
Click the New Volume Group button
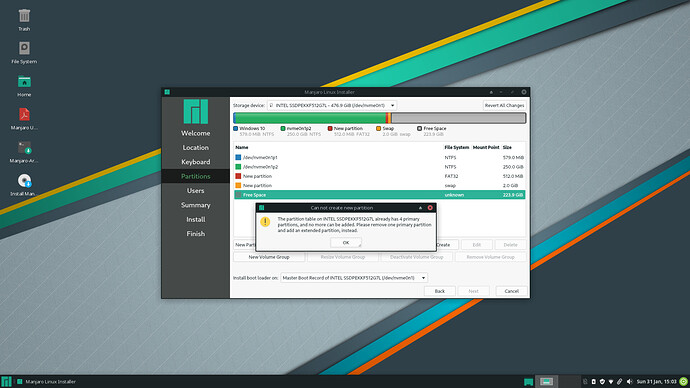click(269, 257)
